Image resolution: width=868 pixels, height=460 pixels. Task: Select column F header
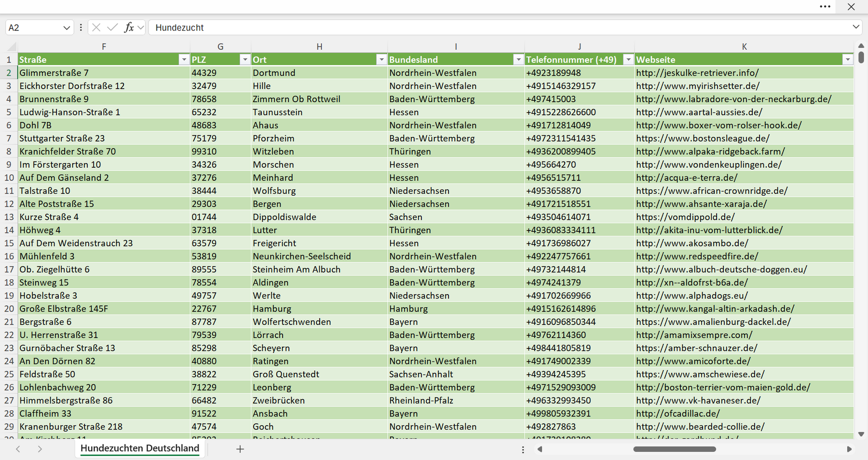pyautogui.click(x=104, y=47)
